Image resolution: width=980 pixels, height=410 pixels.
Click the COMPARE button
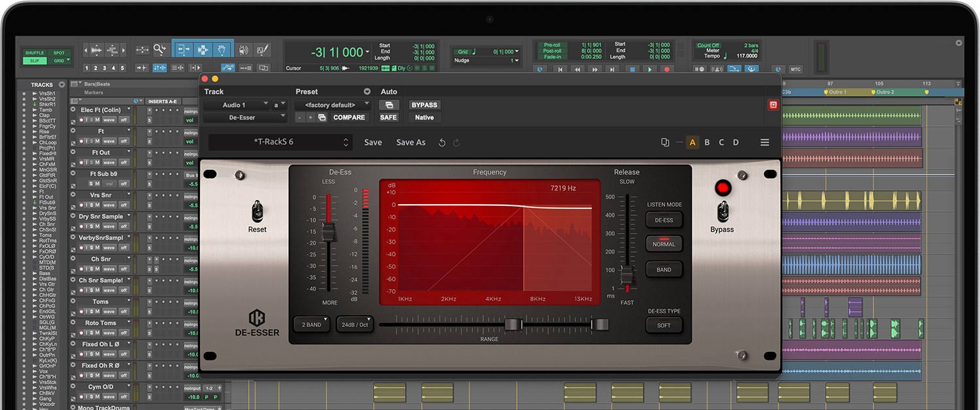349,118
